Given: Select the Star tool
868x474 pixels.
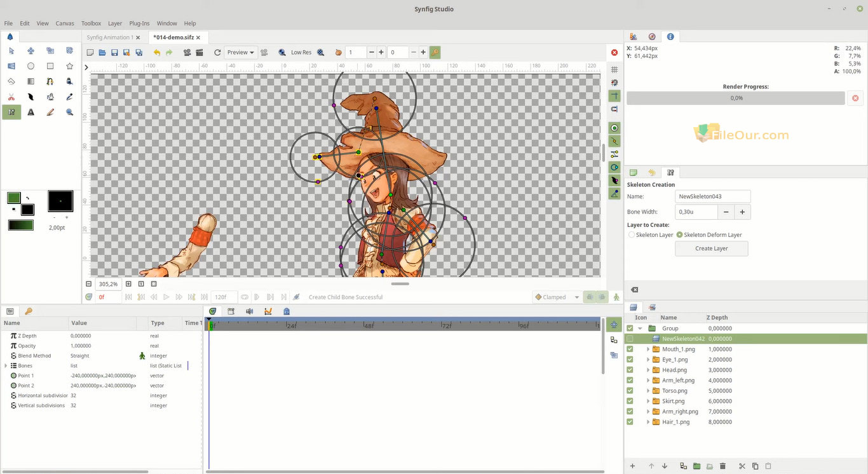Looking at the screenshot, I should 70,66.
